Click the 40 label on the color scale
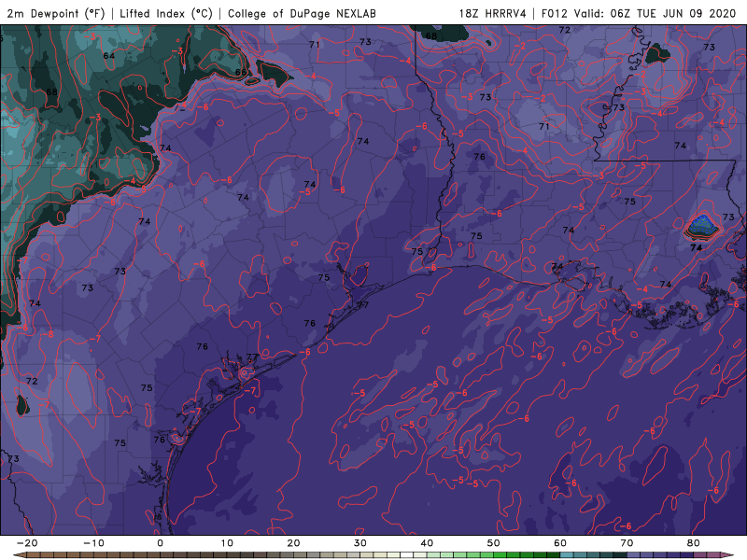747x560 pixels. (427, 543)
